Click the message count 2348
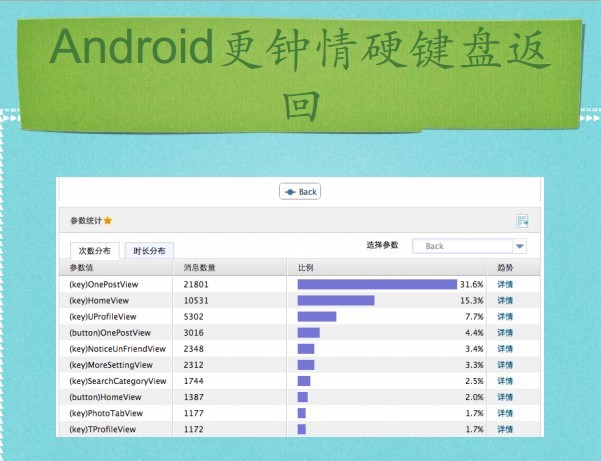The width and height of the screenshot is (601, 461). (x=194, y=349)
